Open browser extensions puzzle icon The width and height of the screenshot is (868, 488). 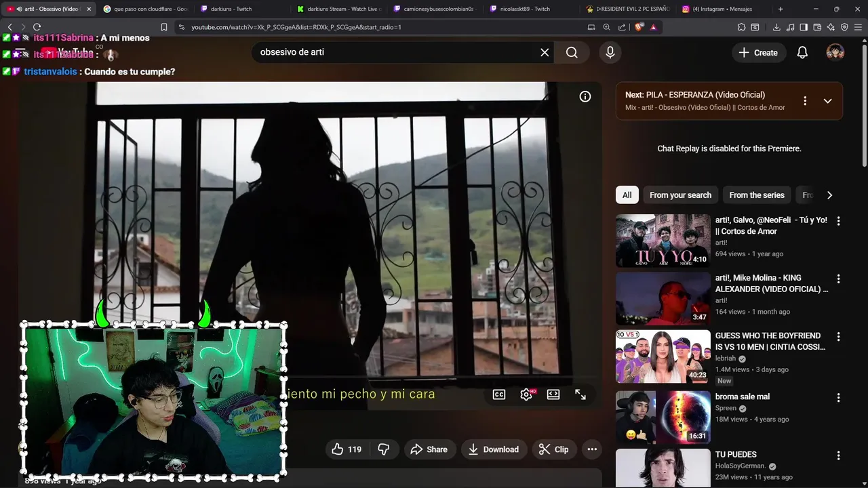click(741, 27)
